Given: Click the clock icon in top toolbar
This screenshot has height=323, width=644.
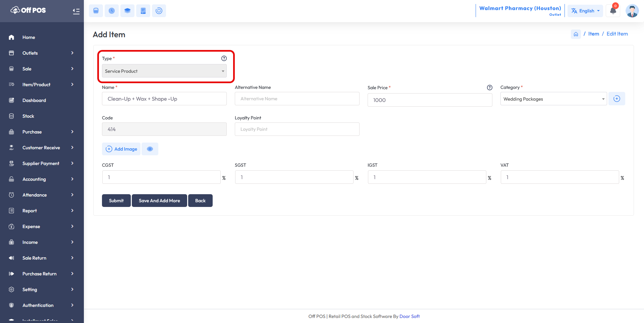Looking at the screenshot, I should pyautogui.click(x=112, y=11).
